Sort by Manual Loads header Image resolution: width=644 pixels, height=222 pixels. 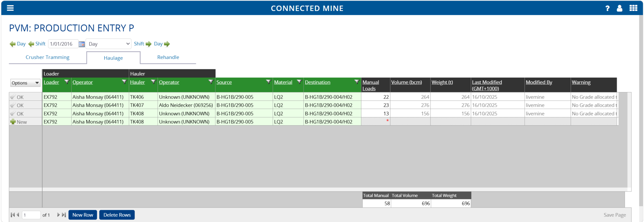tap(371, 85)
